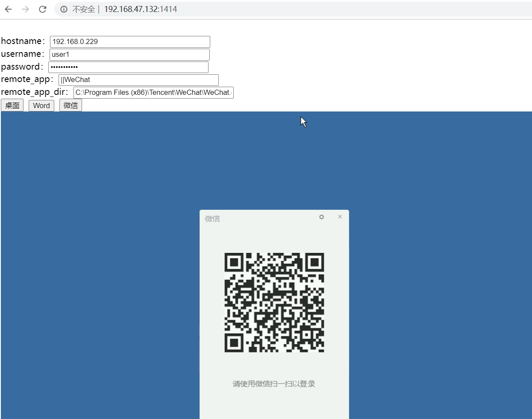Click the browser forward arrow
This screenshot has height=419, width=532.
point(25,9)
